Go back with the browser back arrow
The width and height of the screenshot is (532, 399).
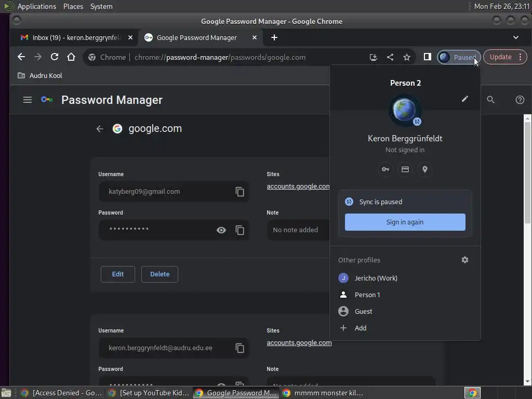coord(21,57)
